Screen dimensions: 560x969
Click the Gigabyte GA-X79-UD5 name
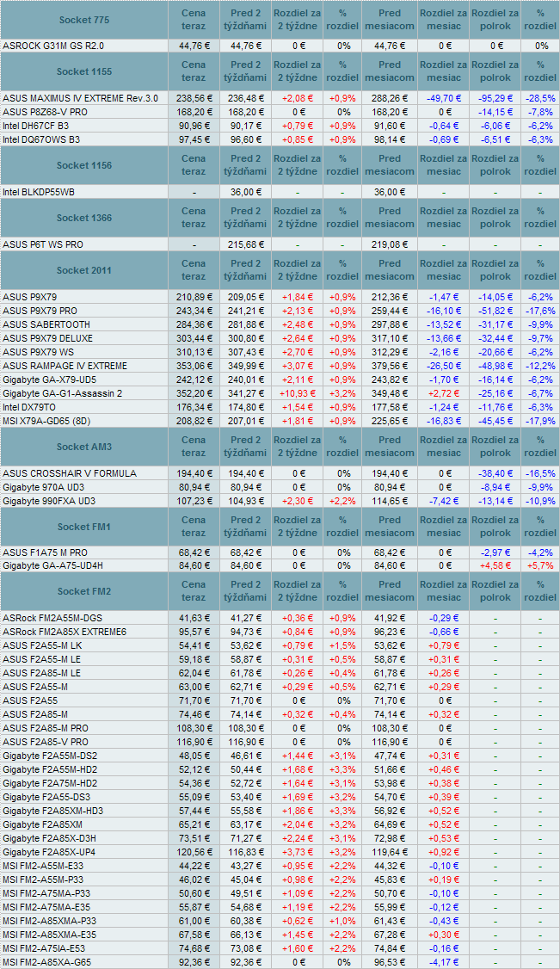pos(49,380)
